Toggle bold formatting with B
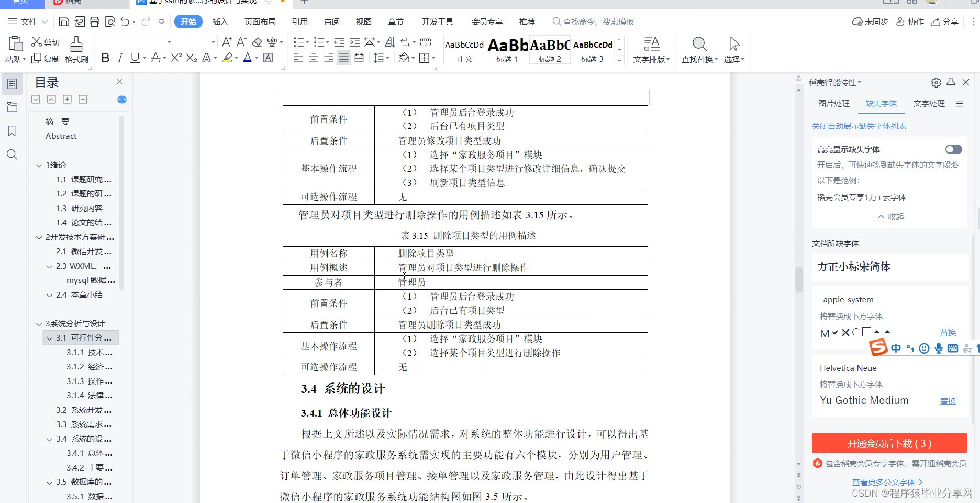 [x=105, y=58]
